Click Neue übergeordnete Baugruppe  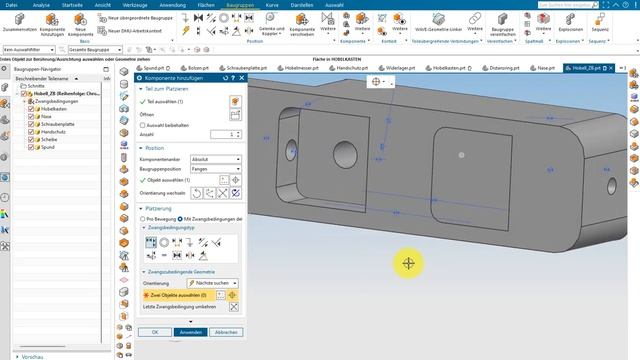coord(135,18)
